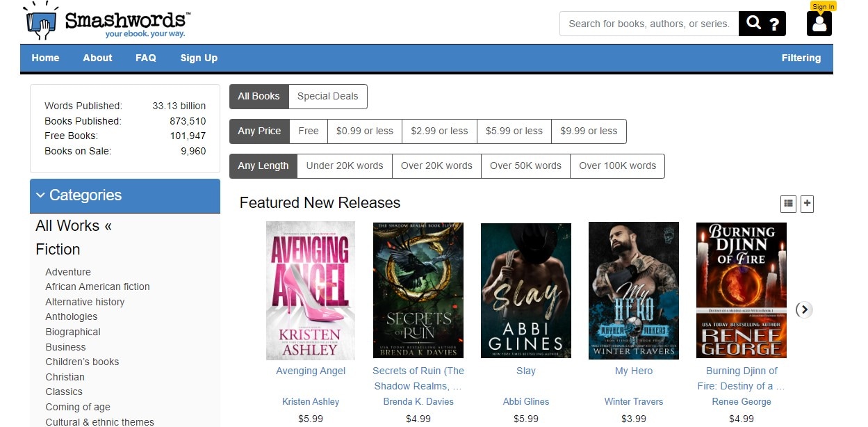Filter by Over 100K words
868x427 pixels.
coord(617,166)
